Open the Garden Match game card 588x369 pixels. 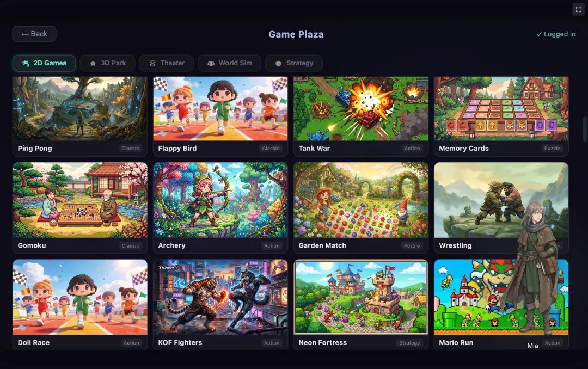pyautogui.click(x=361, y=207)
